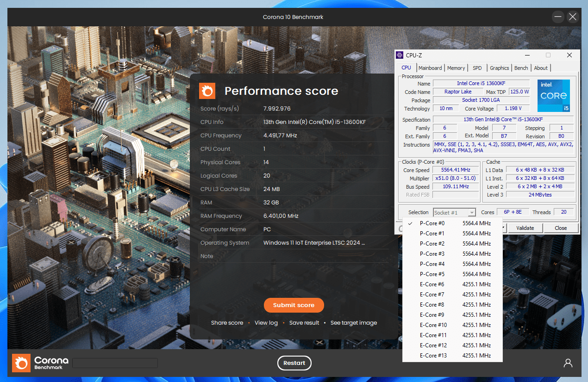This screenshot has height=382, width=588.
Task: Click the Technology field 10 nm
Action: (446, 109)
